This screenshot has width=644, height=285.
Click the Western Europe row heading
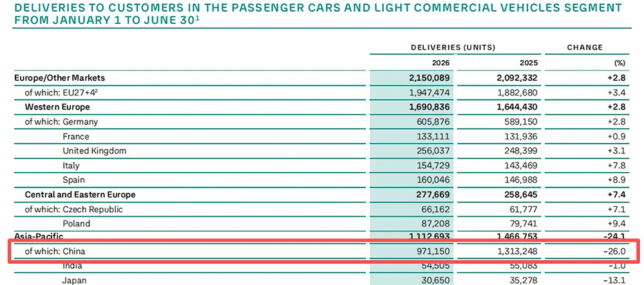point(57,107)
